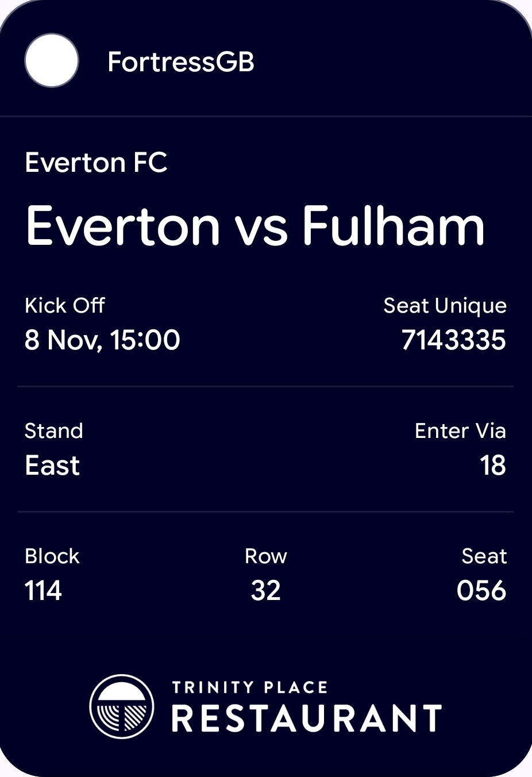Screen dimensions: 532x777
Task: Click the Trinity Place circular emblem
Action: 122,706
